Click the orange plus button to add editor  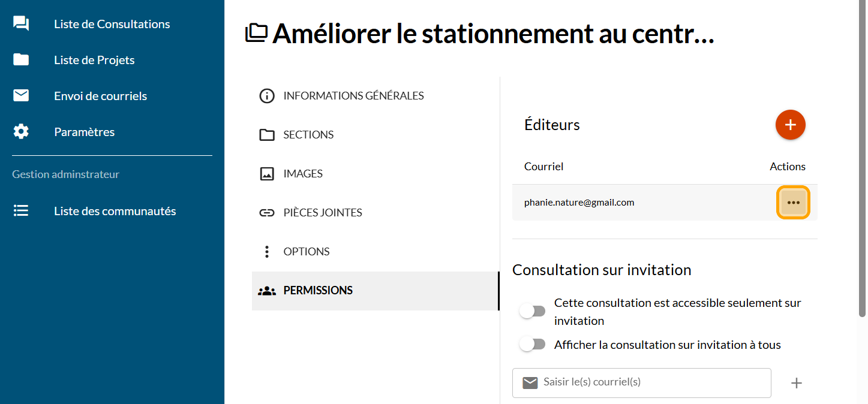tap(790, 125)
